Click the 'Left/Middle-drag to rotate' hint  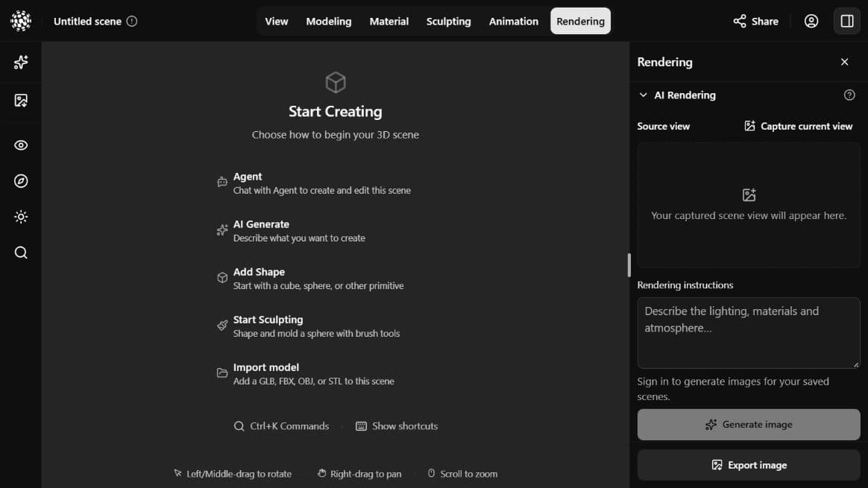tap(233, 474)
